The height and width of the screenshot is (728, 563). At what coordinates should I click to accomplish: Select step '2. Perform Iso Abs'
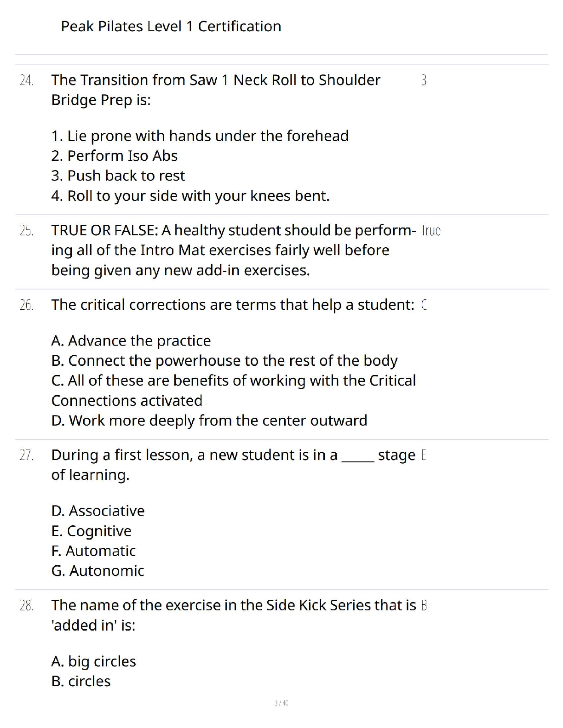[x=114, y=156]
